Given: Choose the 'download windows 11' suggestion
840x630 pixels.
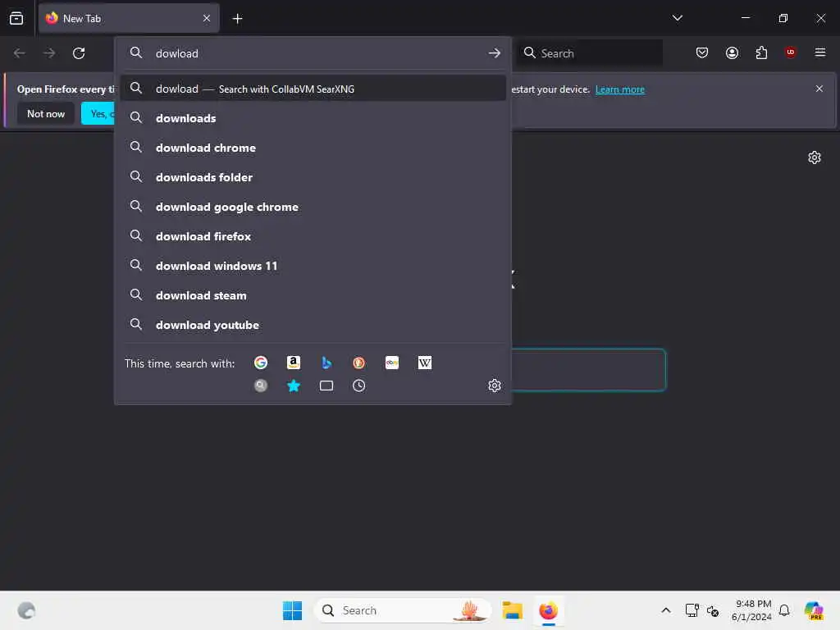Looking at the screenshot, I should [x=313, y=265].
